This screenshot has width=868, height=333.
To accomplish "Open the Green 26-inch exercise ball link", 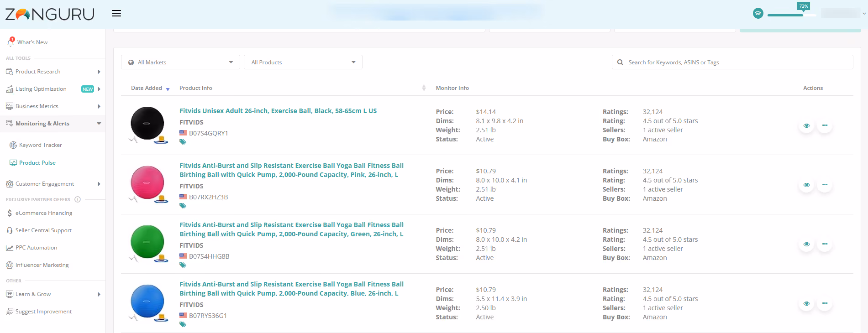I will click(291, 229).
